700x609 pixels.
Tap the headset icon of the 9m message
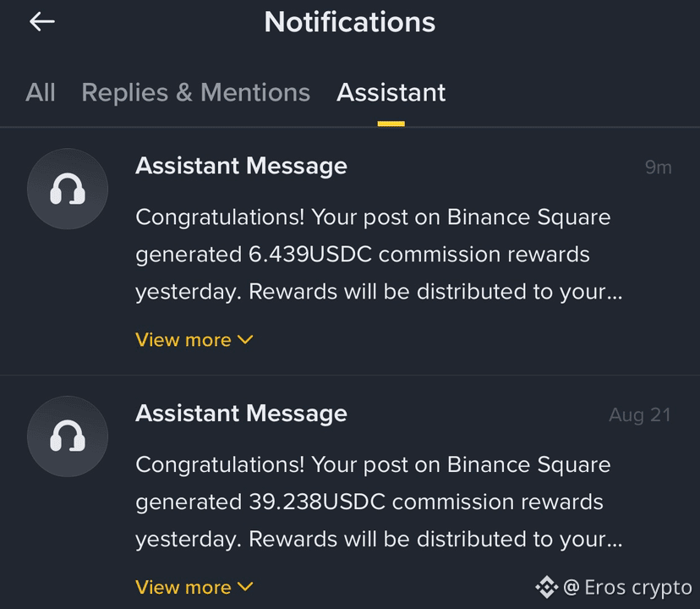[68, 189]
